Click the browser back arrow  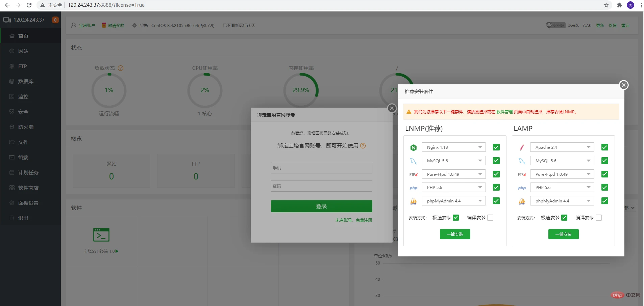point(7,5)
